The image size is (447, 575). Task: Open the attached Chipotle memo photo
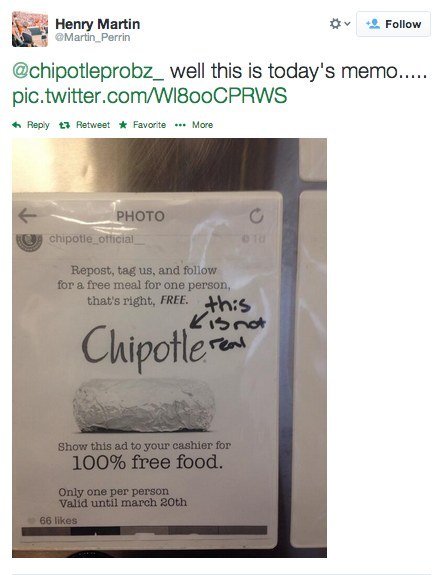169,348
